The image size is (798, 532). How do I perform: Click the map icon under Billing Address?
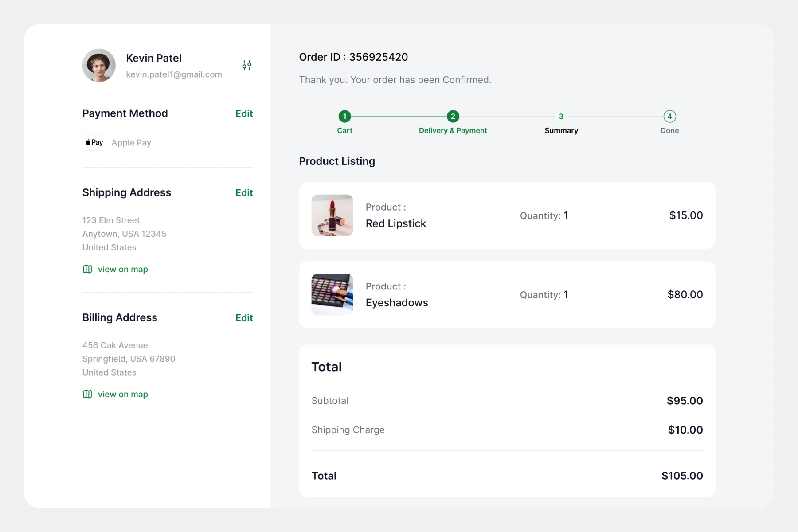pyautogui.click(x=87, y=394)
